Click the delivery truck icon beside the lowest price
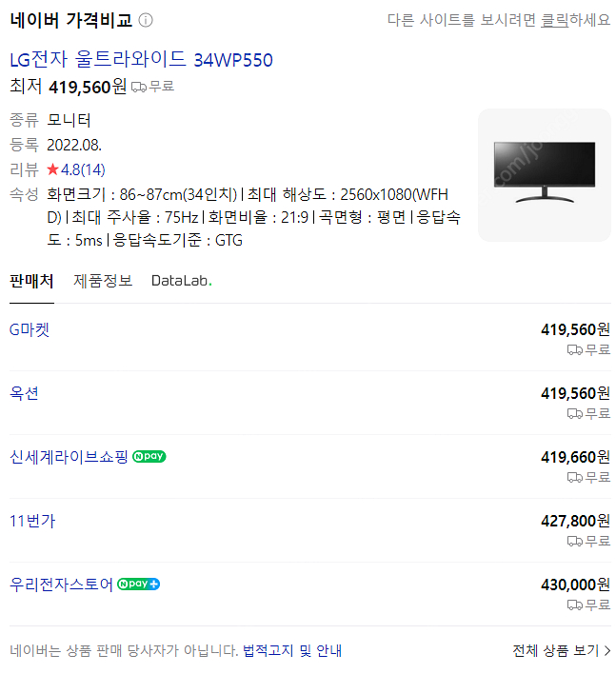This screenshot has width=616, height=674. coord(138,87)
